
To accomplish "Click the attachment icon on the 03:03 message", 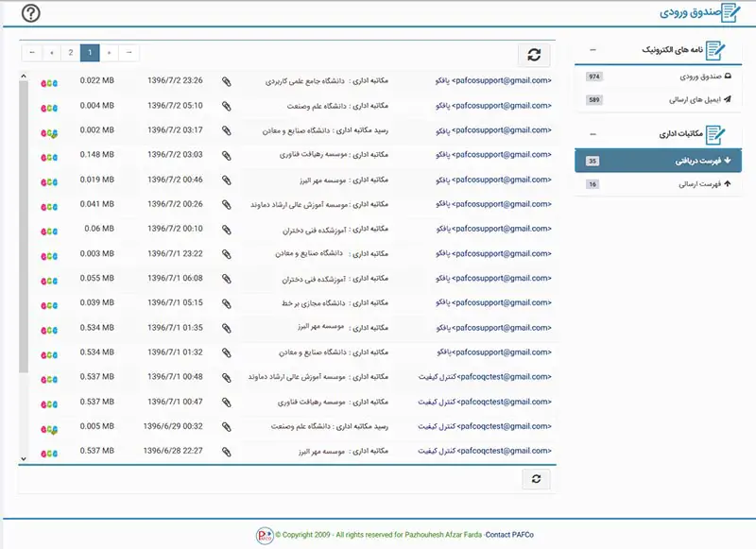I will (227, 155).
